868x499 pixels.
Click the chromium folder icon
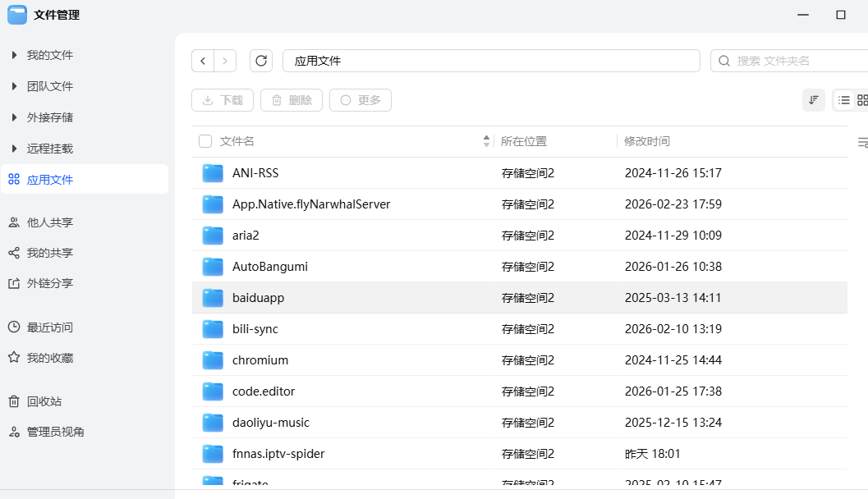[213, 360]
